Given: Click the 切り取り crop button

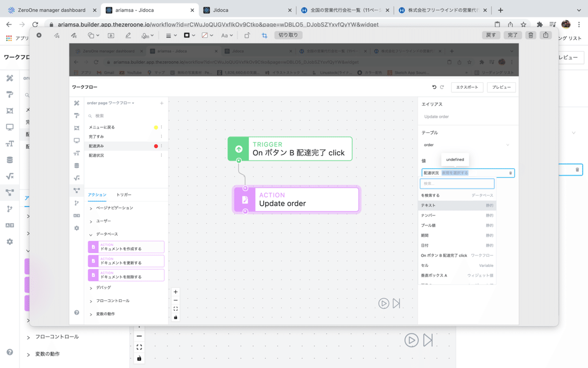Looking at the screenshot, I should click(x=289, y=35).
